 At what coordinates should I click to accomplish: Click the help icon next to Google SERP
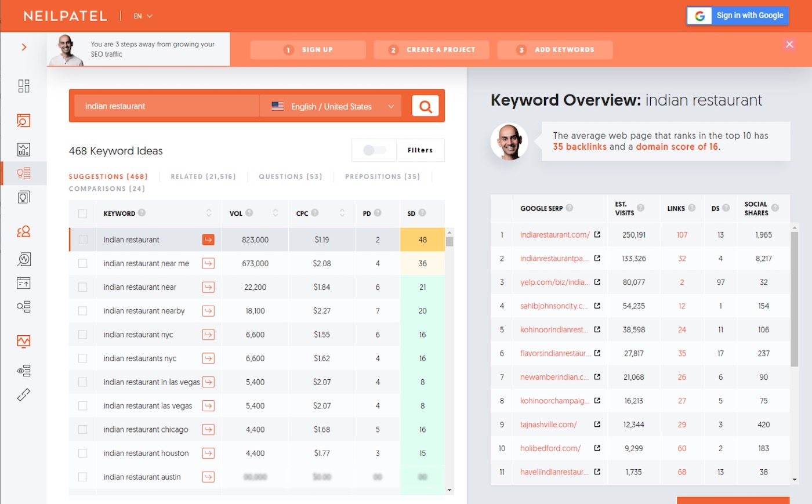[x=570, y=208]
